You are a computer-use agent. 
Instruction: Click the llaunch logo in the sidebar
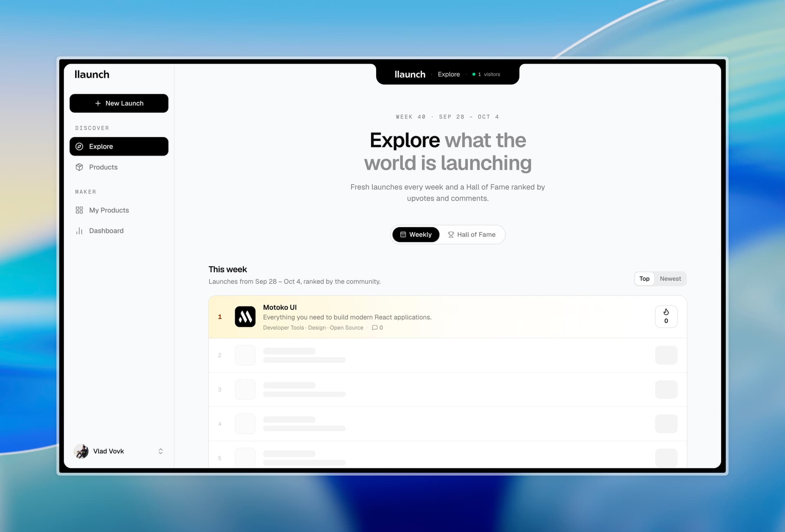tap(92, 74)
